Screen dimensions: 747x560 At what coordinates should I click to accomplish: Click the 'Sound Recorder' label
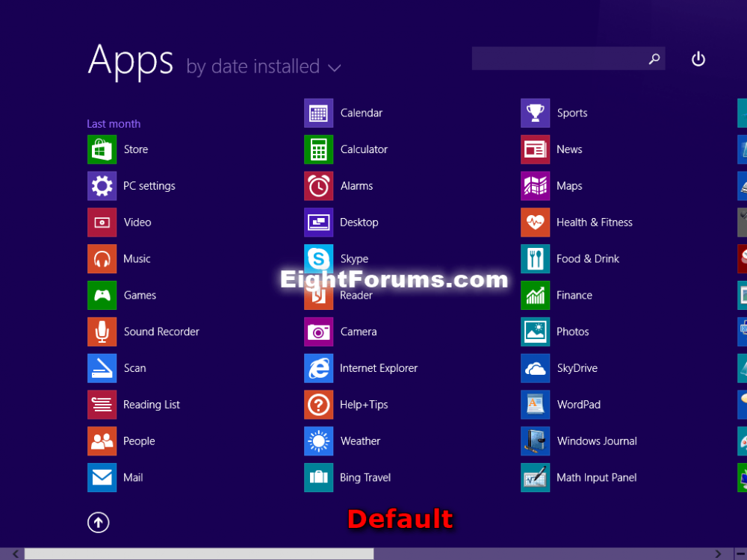pos(161,332)
